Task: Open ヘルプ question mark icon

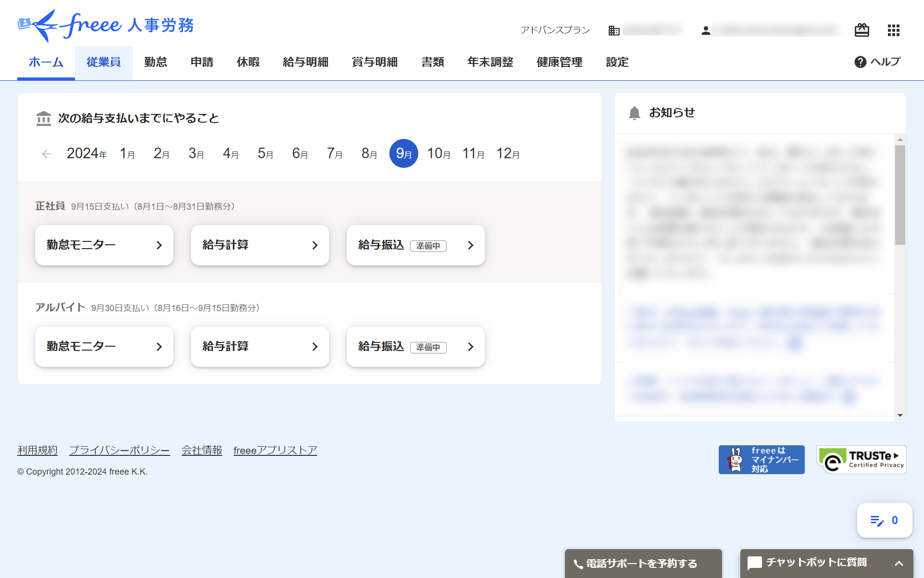Action: (860, 62)
